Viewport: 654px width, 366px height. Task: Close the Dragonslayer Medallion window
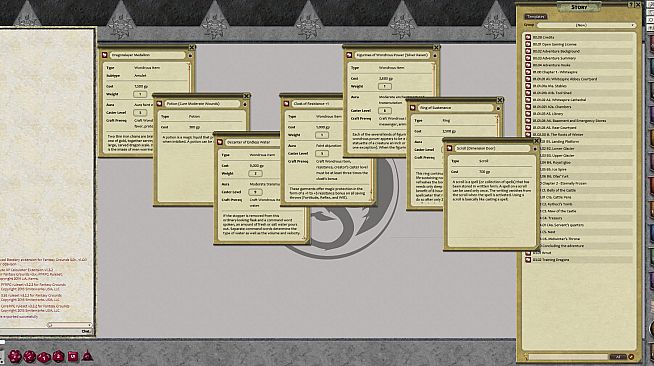point(192,48)
